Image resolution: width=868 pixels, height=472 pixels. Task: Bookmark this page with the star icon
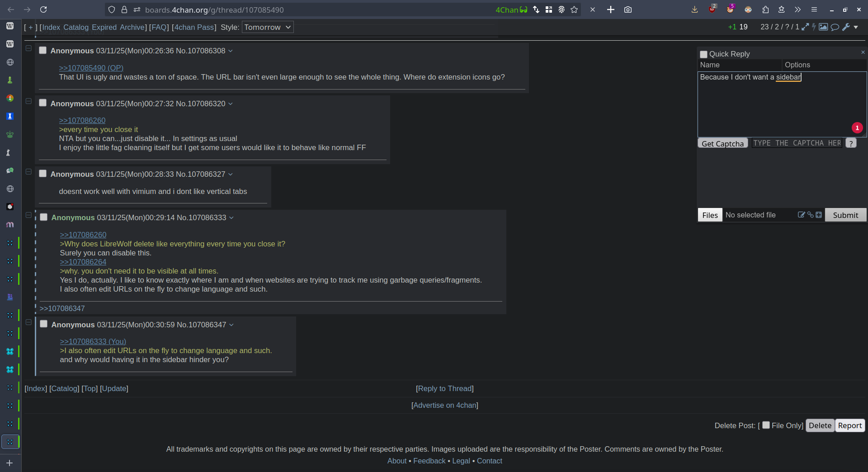click(x=574, y=9)
